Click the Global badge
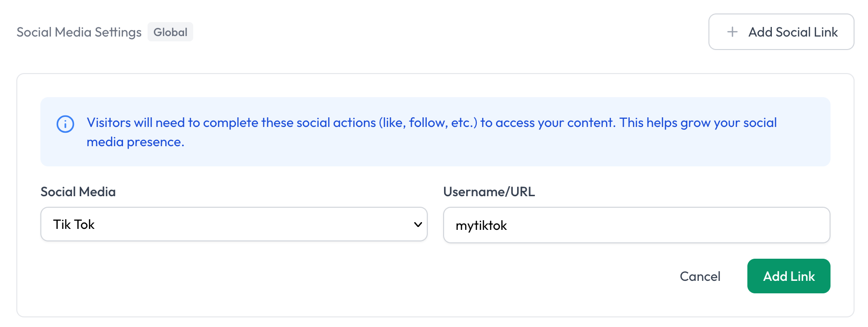 (x=170, y=32)
